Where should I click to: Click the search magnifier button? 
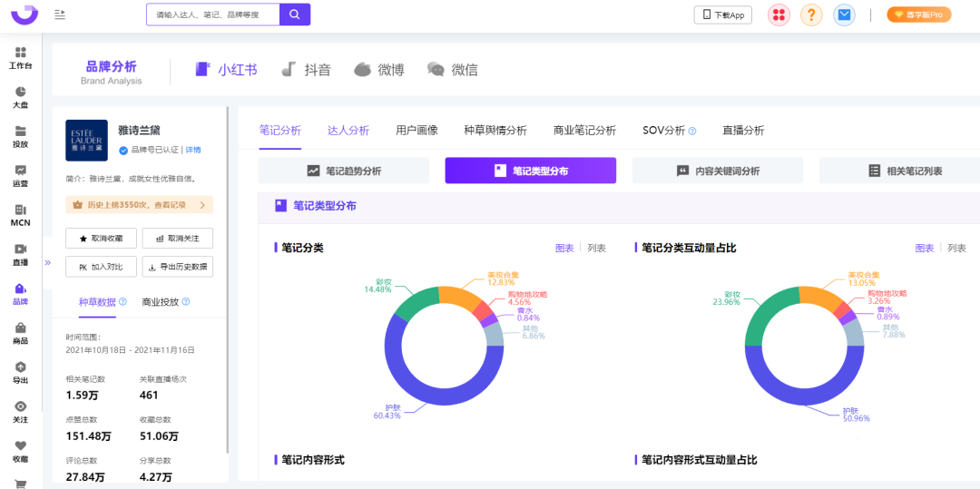pyautogui.click(x=295, y=15)
